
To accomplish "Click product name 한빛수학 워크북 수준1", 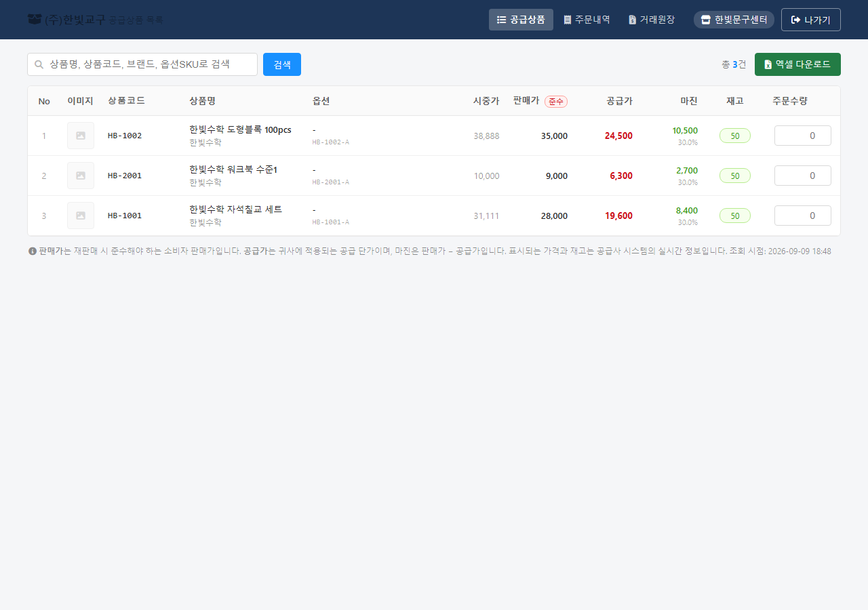I will (x=233, y=169).
